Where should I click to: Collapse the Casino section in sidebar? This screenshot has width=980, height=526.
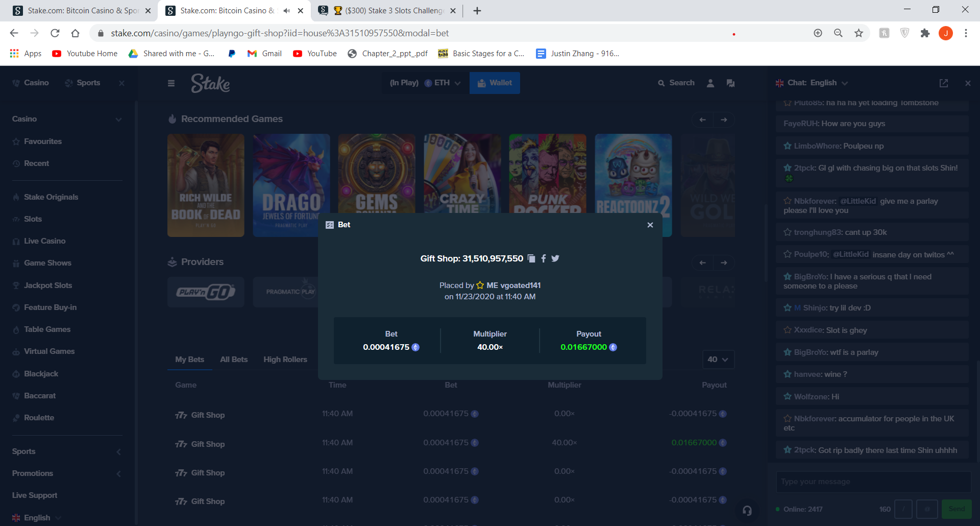[119, 119]
